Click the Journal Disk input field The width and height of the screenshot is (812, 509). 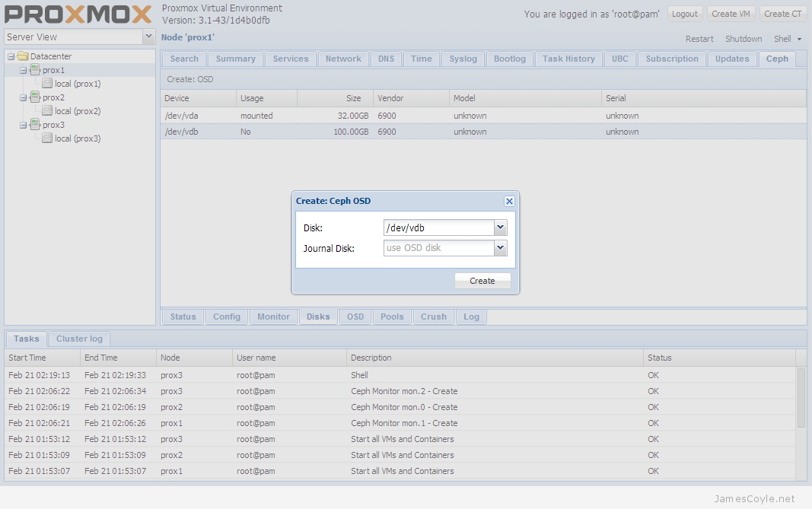438,248
